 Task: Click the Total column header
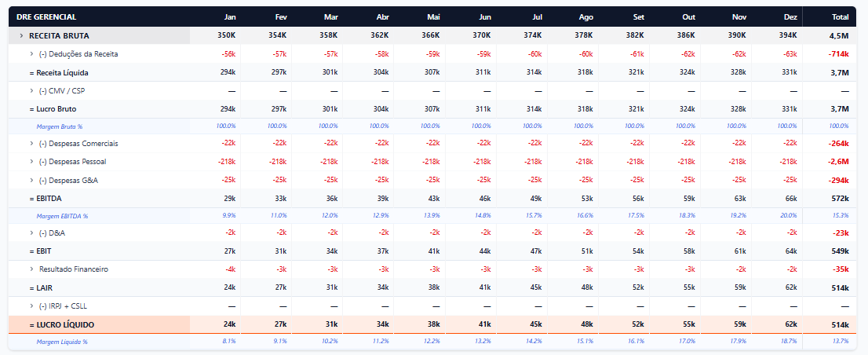(x=840, y=17)
